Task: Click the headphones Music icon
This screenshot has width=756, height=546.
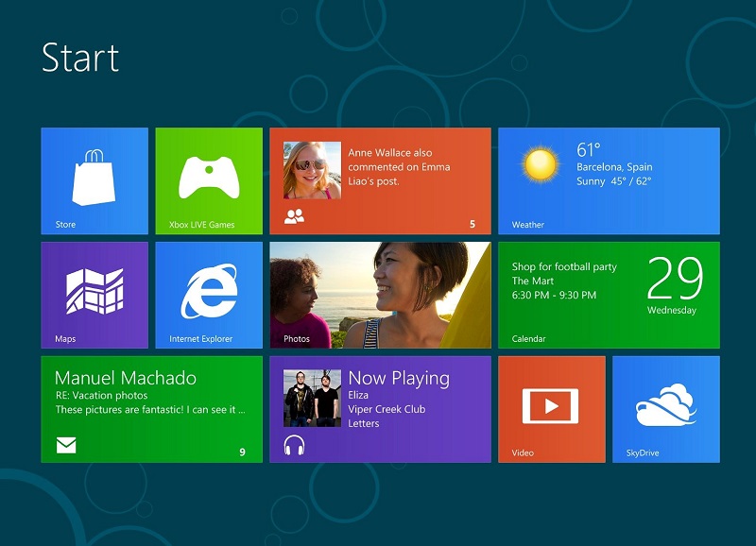Action: (x=294, y=445)
